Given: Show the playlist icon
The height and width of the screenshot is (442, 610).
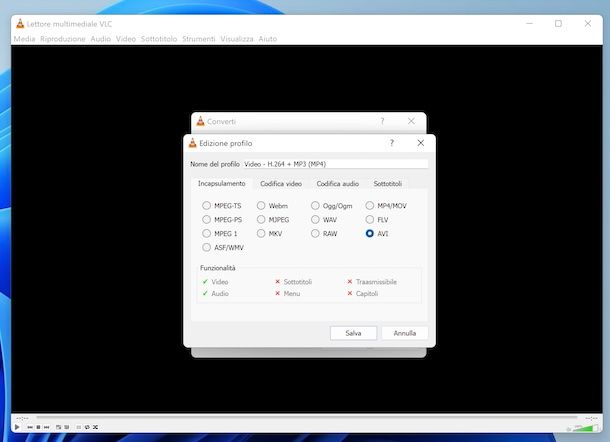Looking at the screenshot, I should [79, 427].
